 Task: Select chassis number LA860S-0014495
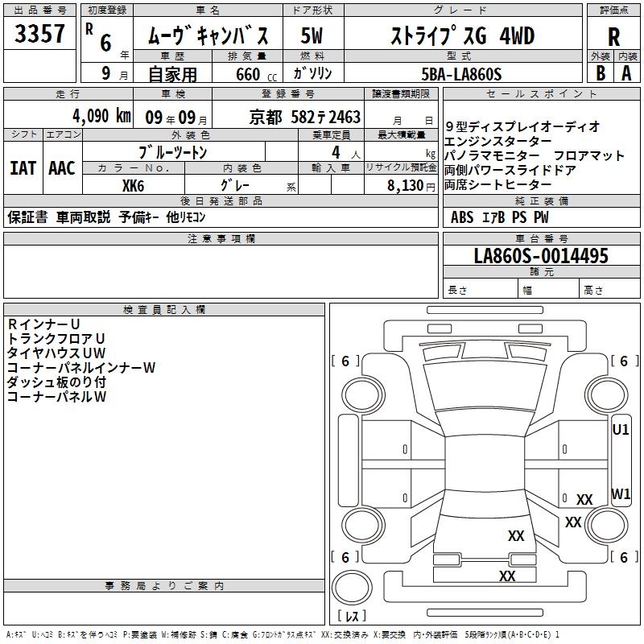541,256
